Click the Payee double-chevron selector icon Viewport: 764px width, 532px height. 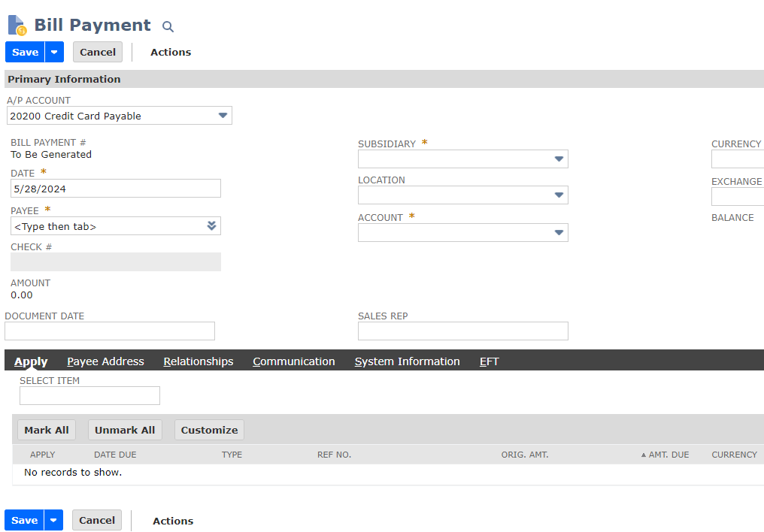(211, 226)
